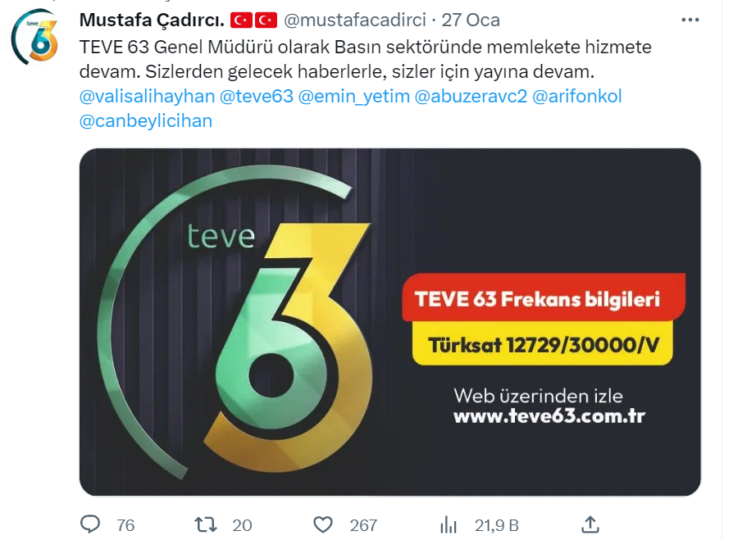Screen dimensions: 756x540
Task: Open the 27 Oca tweet timestamp
Action: pos(471,20)
